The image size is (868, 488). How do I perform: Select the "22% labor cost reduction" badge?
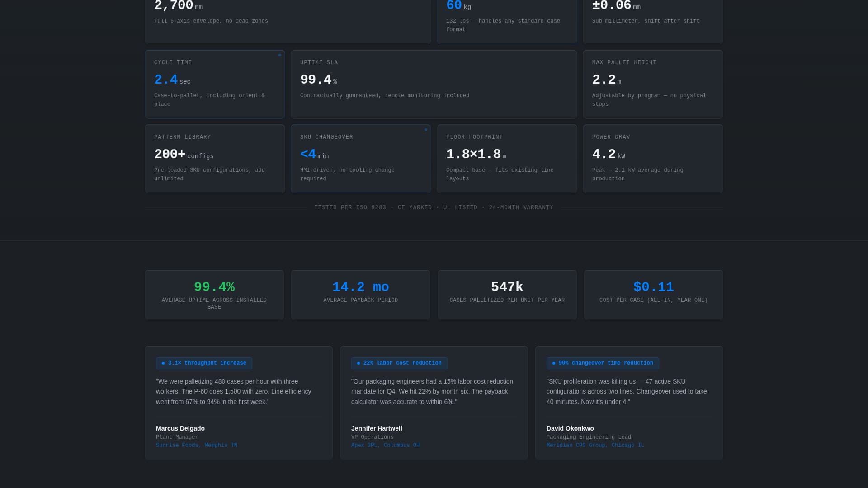[x=400, y=363]
